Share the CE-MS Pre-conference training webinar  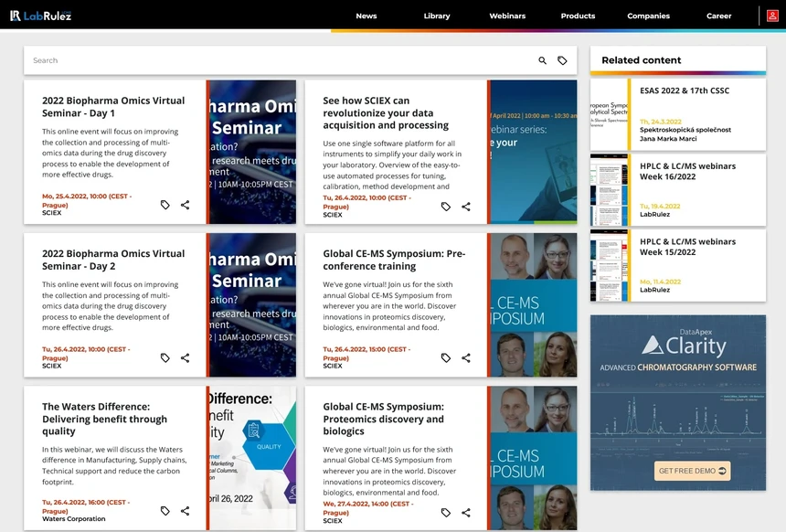466,357
